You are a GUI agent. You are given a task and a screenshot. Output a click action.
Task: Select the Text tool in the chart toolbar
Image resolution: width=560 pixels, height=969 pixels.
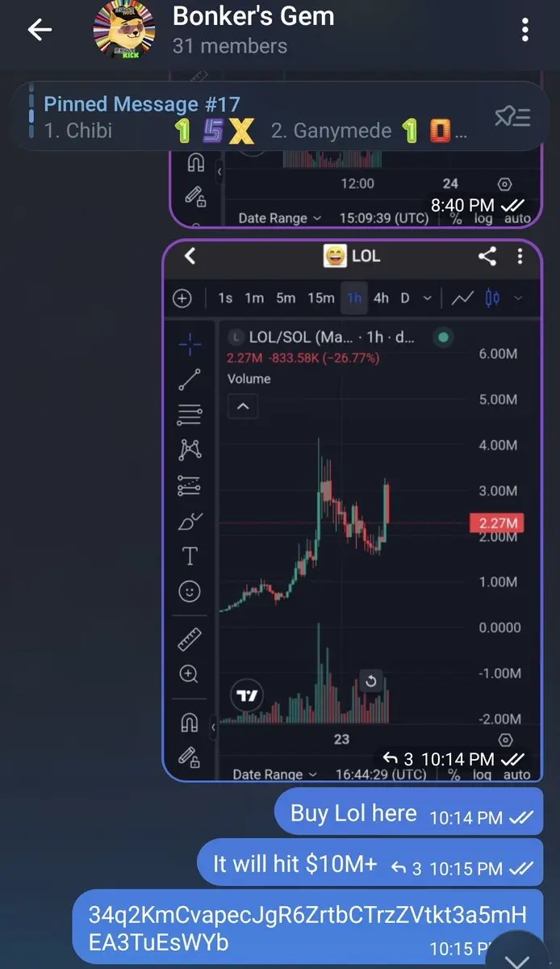click(x=190, y=556)
